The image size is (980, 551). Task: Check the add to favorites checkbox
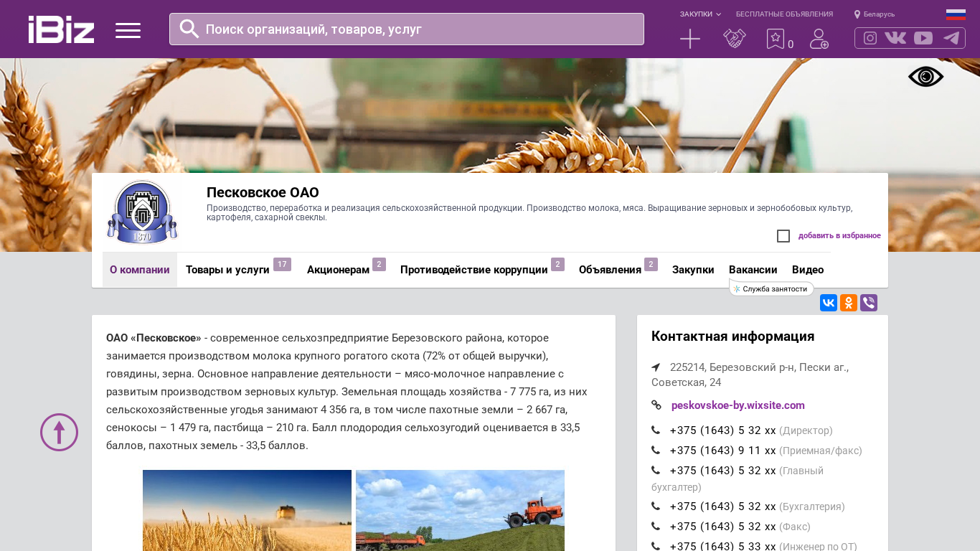(x=783, y=236)
